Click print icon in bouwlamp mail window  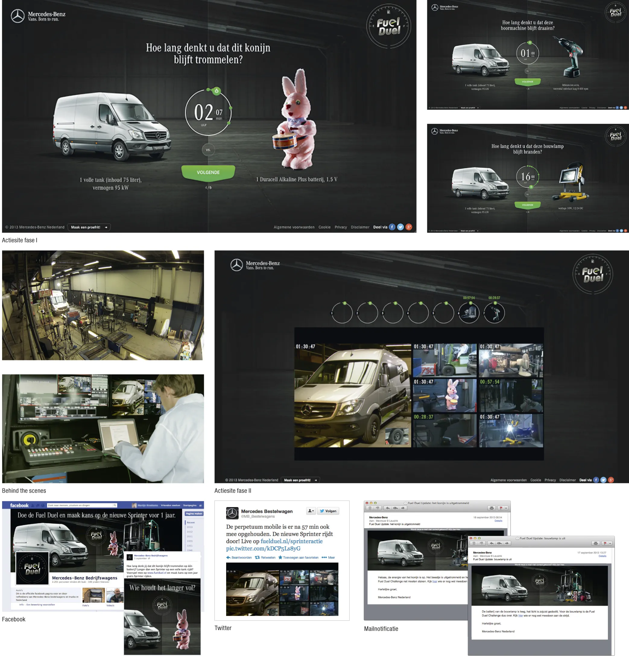(596, 543)
